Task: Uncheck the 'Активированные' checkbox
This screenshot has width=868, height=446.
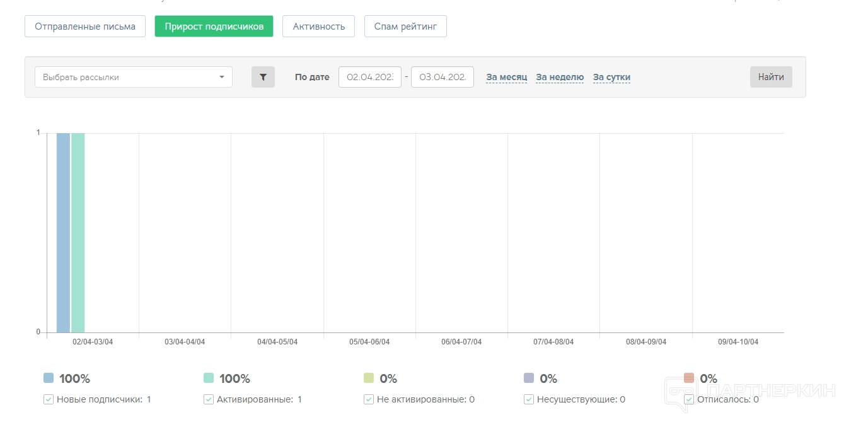Action: click(209, 399)
